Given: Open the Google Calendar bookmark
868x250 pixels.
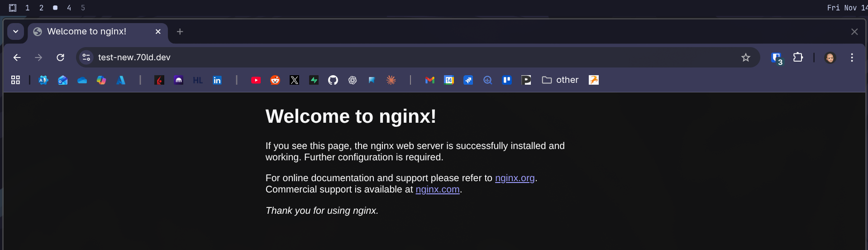Looking at the screenshot, I should [x=449, y=80].
